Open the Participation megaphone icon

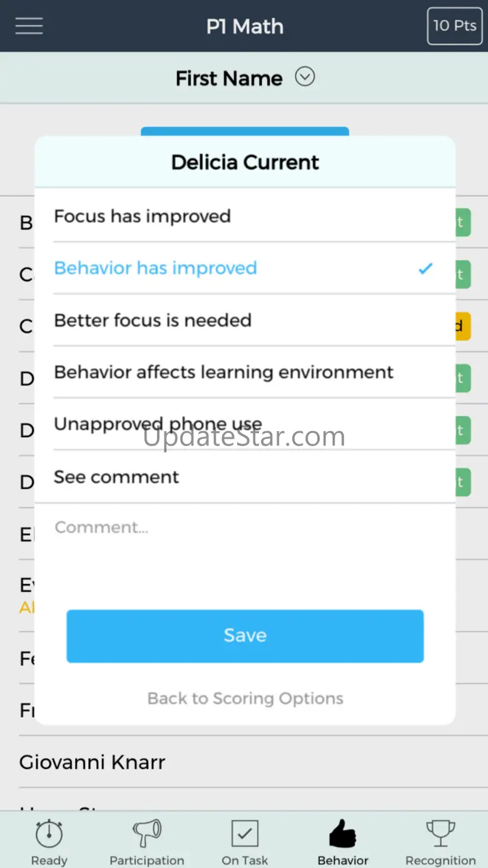tap(147, 835)
